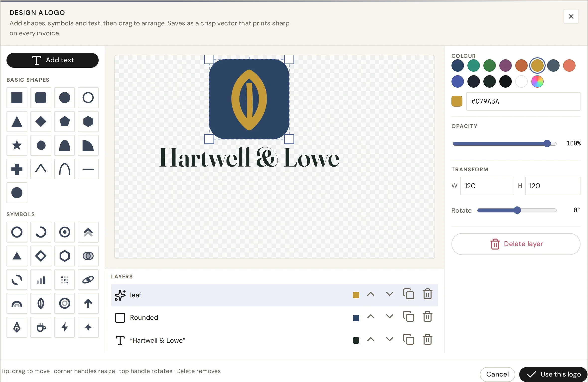The height and width of the screenshot is (382, 588).
Task: Choose the navy blue colour swatch
Action: click(x=458, y=66)
